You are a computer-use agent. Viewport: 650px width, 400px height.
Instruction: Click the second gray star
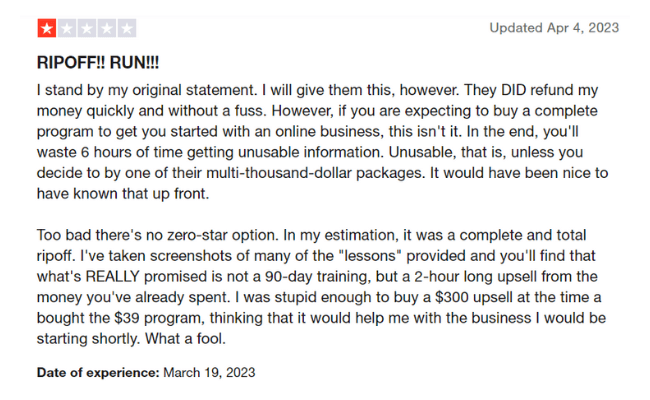pos(67,29)
